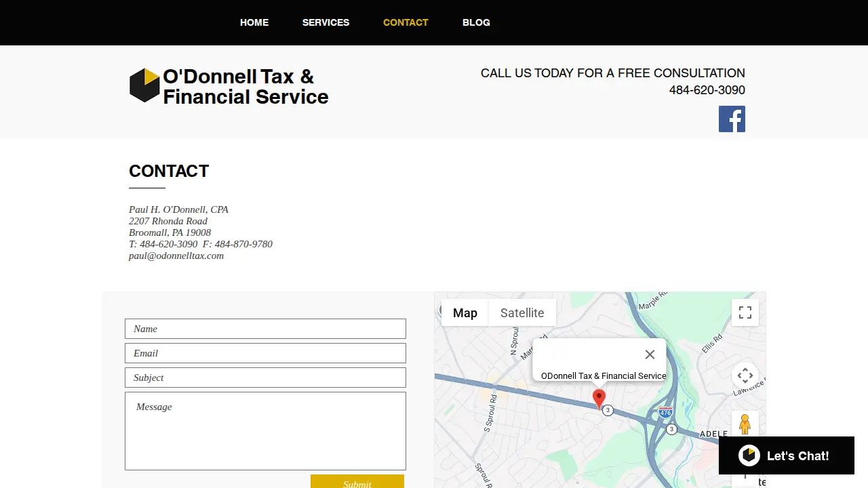Open the SERVICES menu item
Viewport: 868px width, 488px height.
click(x=325, y=22)
